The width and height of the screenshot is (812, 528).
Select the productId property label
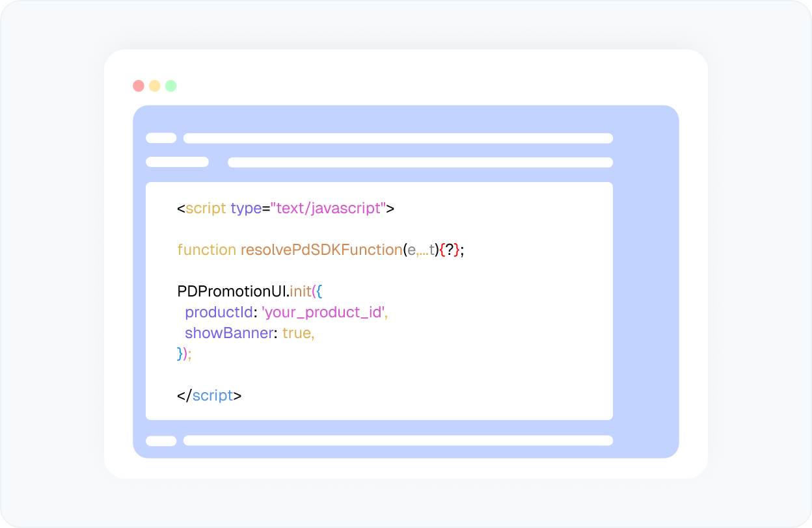pos(217,312)
